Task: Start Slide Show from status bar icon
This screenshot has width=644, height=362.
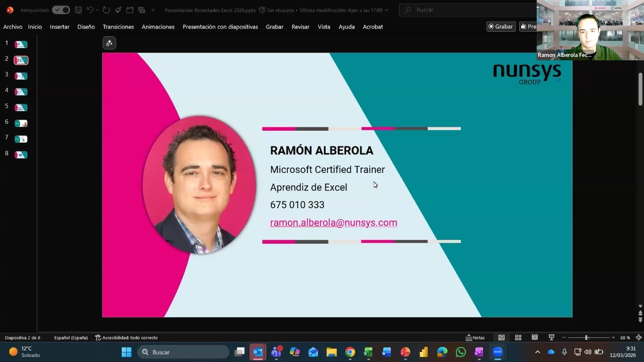Action: click(551, 337)
